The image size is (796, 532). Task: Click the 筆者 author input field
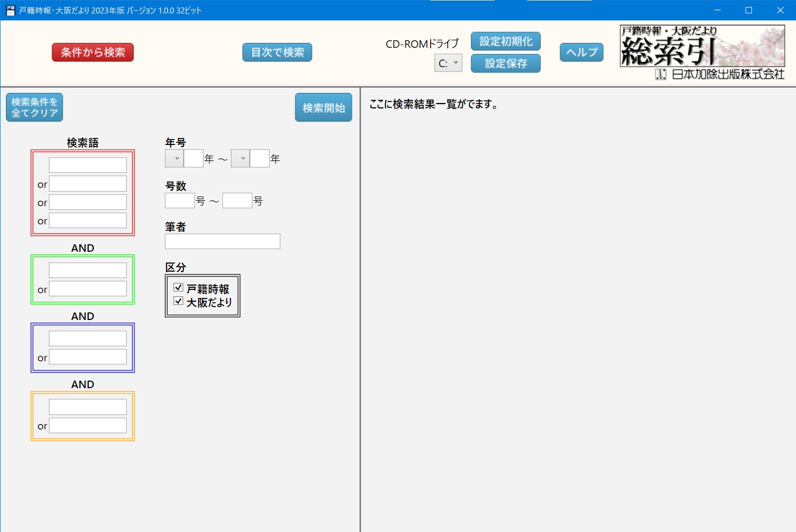click(x=222, y=242)
